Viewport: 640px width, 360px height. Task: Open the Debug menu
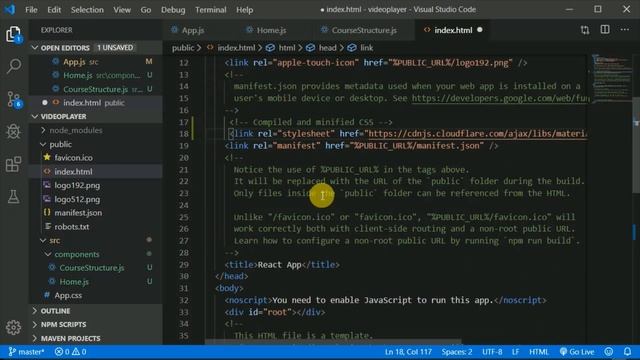coord(173,10)
